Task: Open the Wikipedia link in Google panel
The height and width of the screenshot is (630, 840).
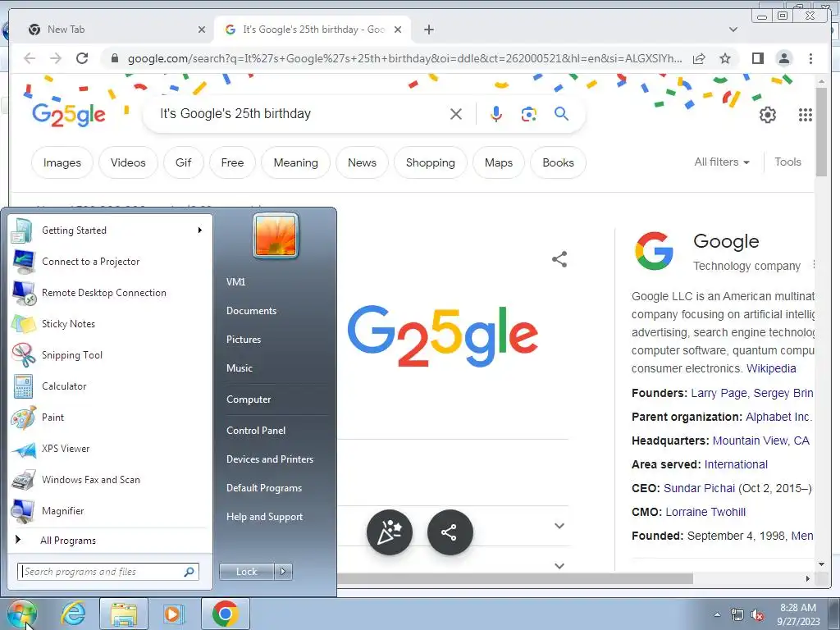Action: point(771,368)
